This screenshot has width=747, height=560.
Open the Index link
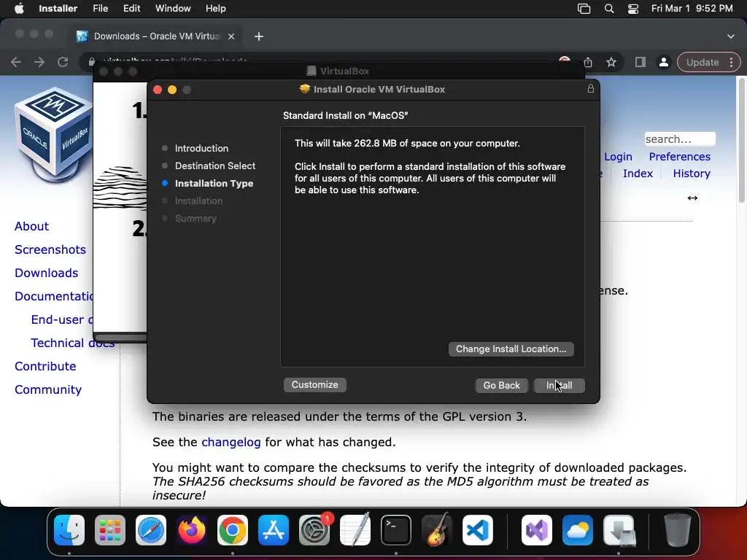pos(638,174)
